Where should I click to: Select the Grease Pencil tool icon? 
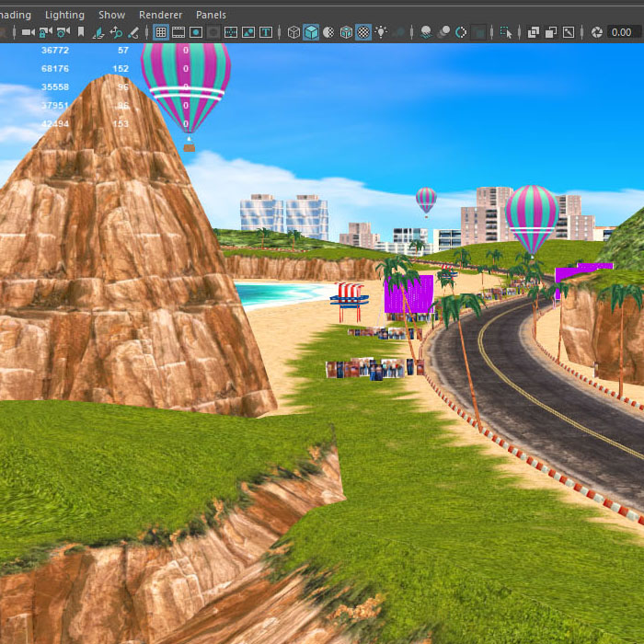[133, 32]
